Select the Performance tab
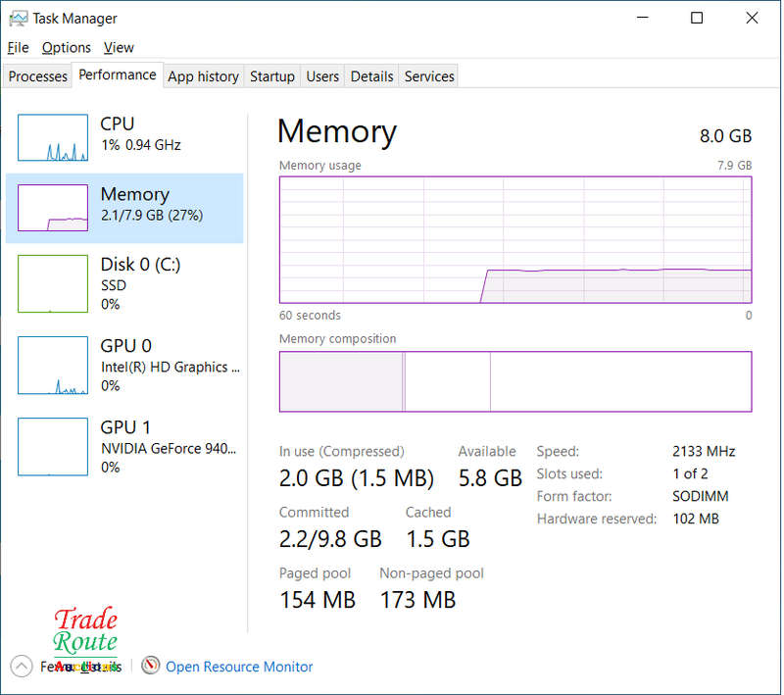784x695 pixels. 118,75
